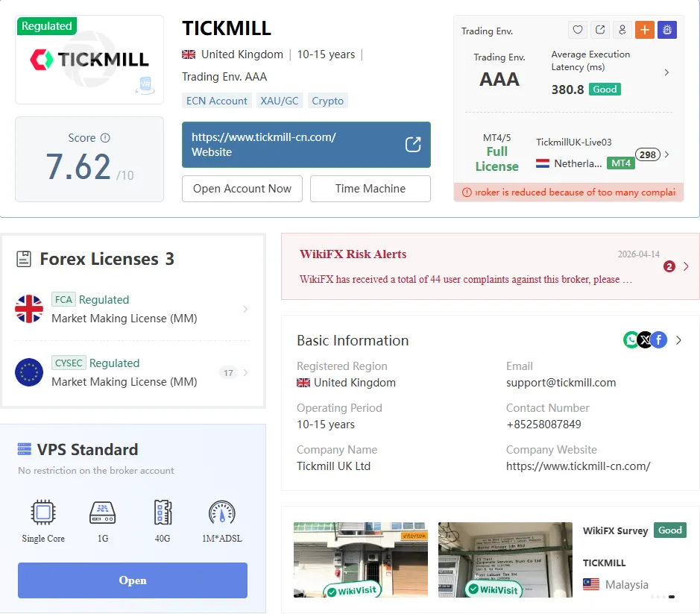The image size is (700, 614).
Task: Click the orange plus icon button
Action: click(x=645, y=30)
